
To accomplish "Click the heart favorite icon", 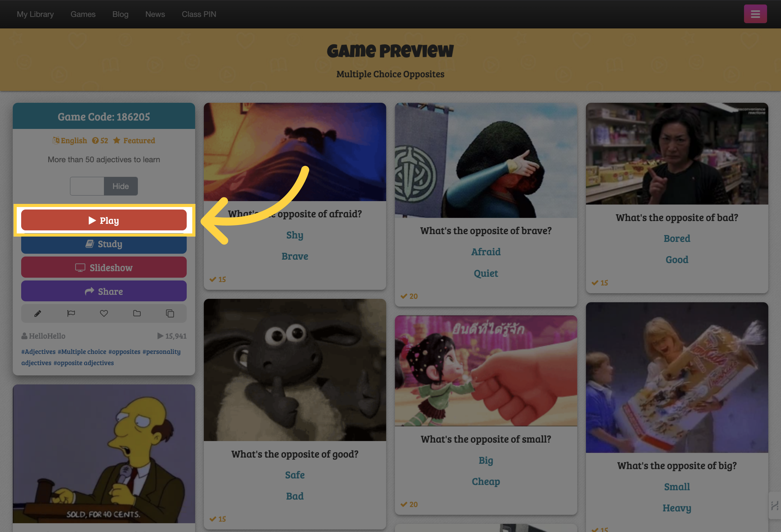I will [x=104, y=313].
